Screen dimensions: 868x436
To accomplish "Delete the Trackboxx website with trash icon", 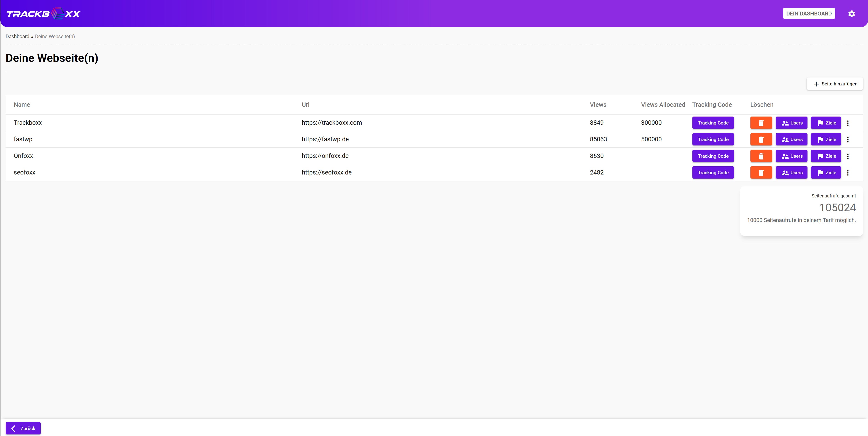I will (x=761, y=123).
